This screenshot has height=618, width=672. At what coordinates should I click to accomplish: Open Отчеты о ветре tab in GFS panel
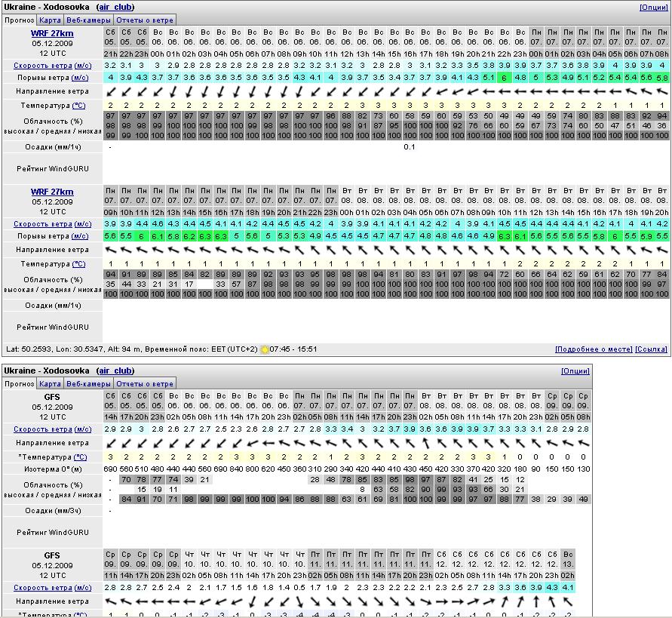(x=145, y=383)
